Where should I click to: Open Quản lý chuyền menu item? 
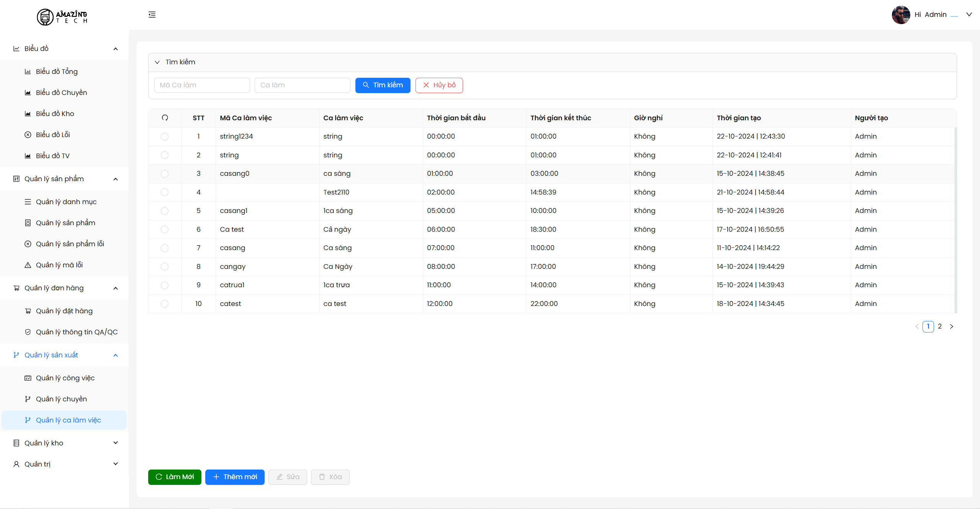pyautogui.click(x=61, y=399)
